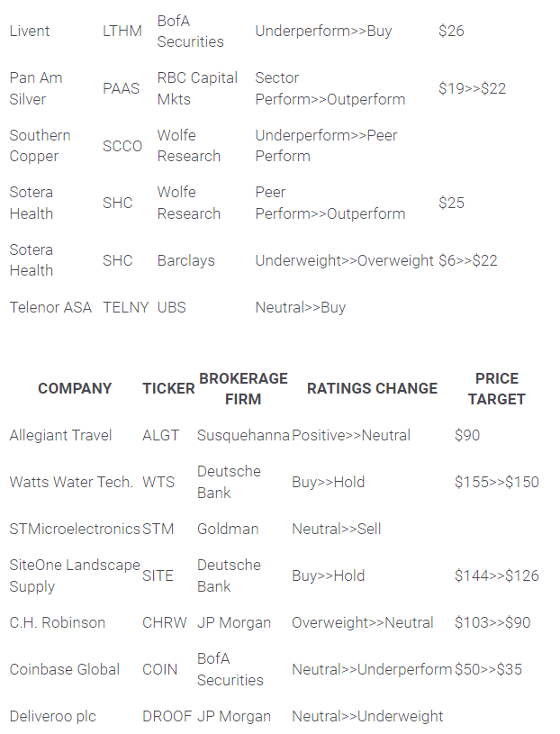The width and height of the screenshot is (560, 734).
Task: Click Goldman in the brokerage column
Action: coord(228,530)
